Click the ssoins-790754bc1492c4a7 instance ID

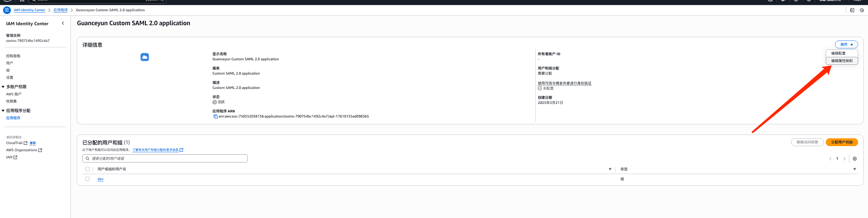28,41
